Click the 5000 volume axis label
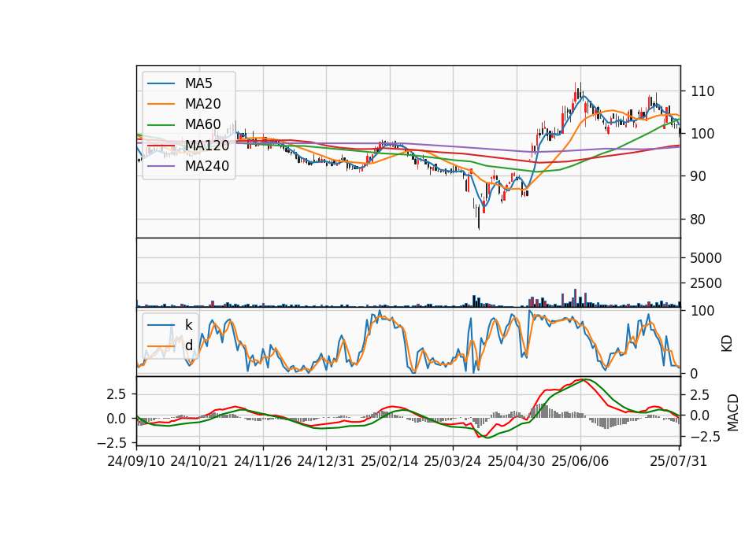 pyautogui.click(x=706, y=258)
